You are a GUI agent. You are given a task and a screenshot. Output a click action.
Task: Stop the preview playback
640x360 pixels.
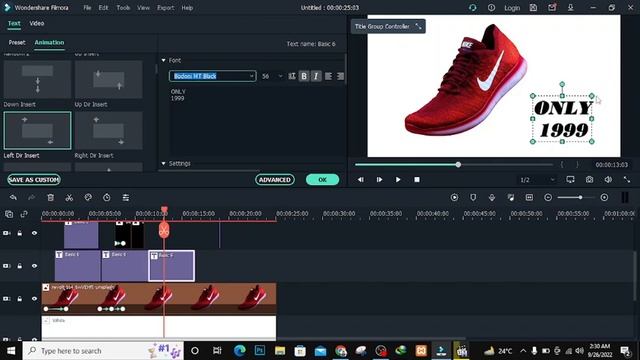click(x=417, y=180)
